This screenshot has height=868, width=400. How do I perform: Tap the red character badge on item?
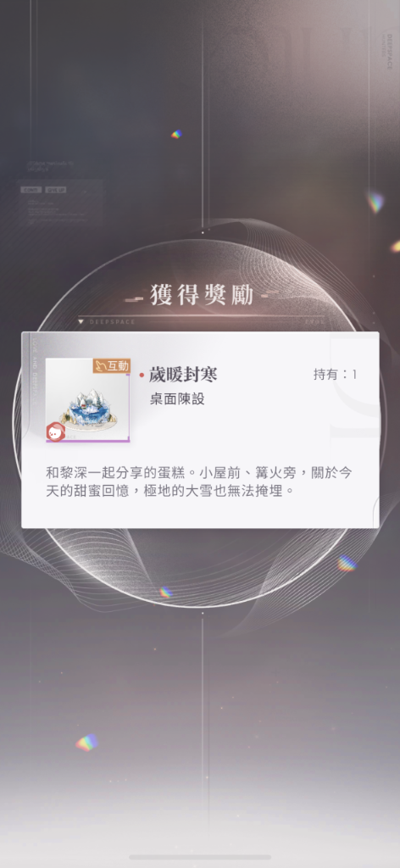click(x=55, y=431)
